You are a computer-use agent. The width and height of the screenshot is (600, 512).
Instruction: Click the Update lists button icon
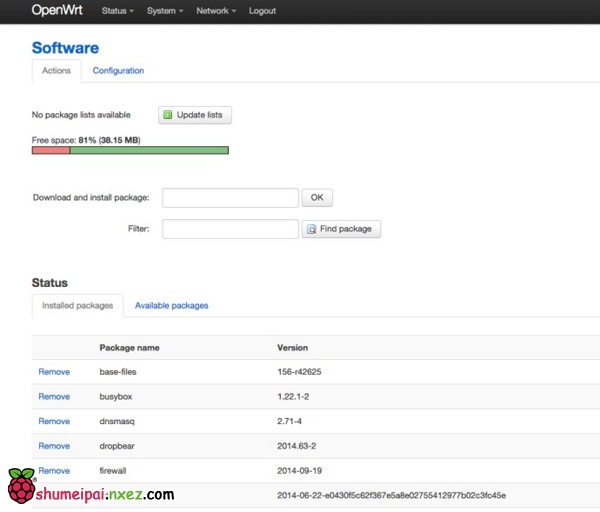click(168, 115)
